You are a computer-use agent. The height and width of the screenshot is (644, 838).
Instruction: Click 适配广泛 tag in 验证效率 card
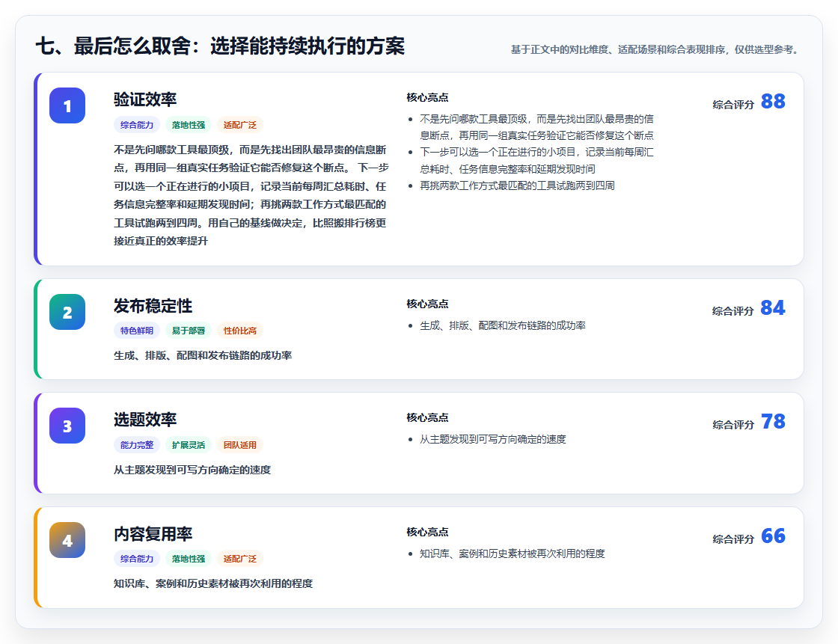click(240, 125)
